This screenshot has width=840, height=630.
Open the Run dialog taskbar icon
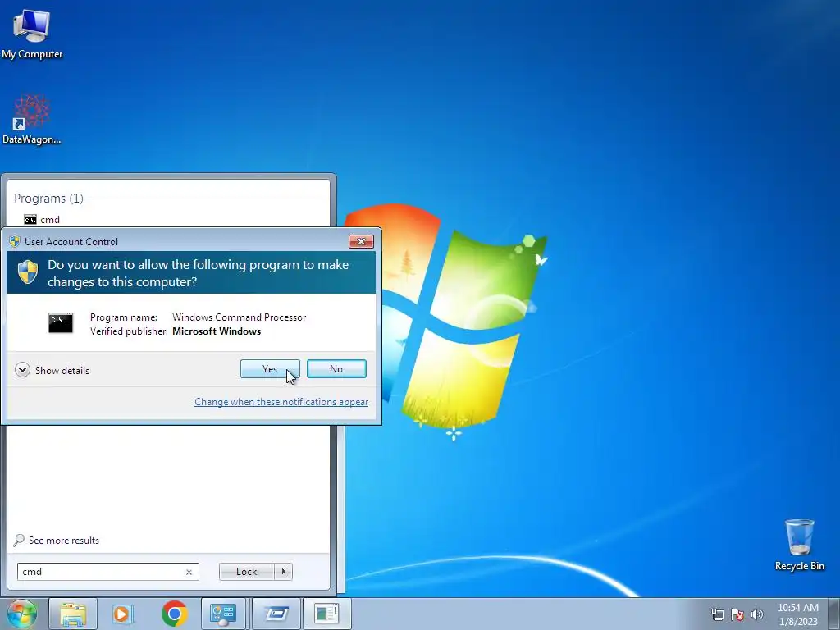(276, 614)
